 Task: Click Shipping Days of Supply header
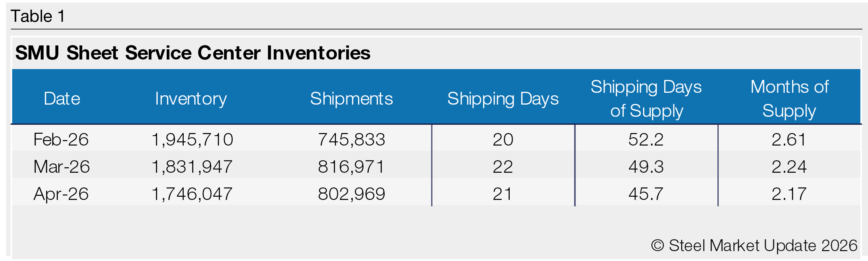646,99
